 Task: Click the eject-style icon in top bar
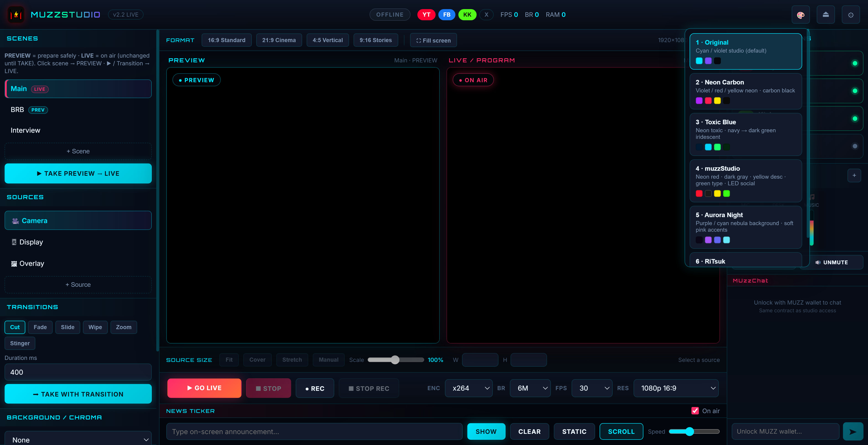[x=826, y=15]
